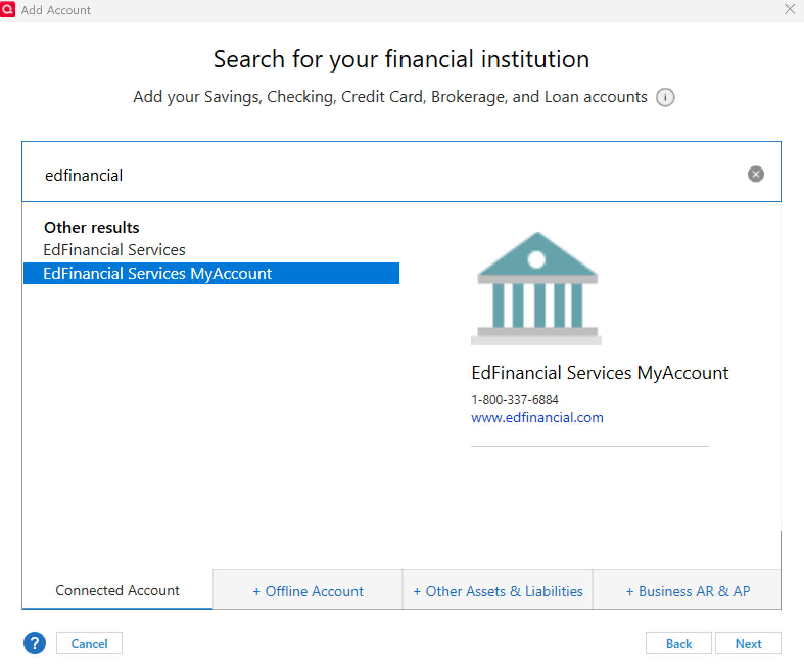
Task: Open the www.edfinancial.com link
Action: tap(537, 418)
